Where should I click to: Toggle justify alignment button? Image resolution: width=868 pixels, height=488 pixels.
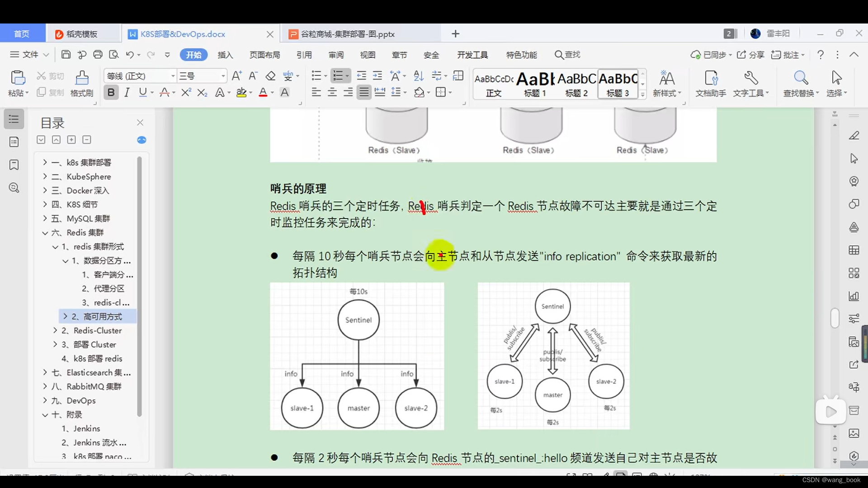[x=364, y=93]
